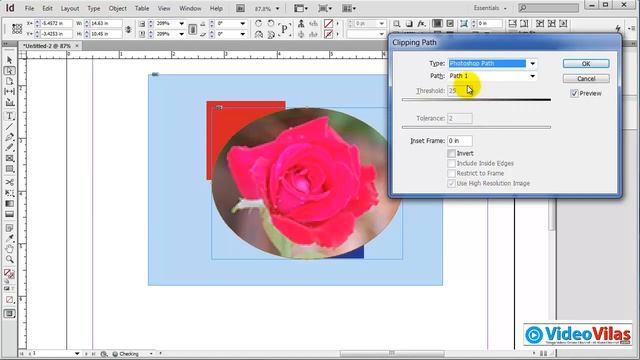
Task: Click the Inset Frame input field
Action: (x=460, y=141)
